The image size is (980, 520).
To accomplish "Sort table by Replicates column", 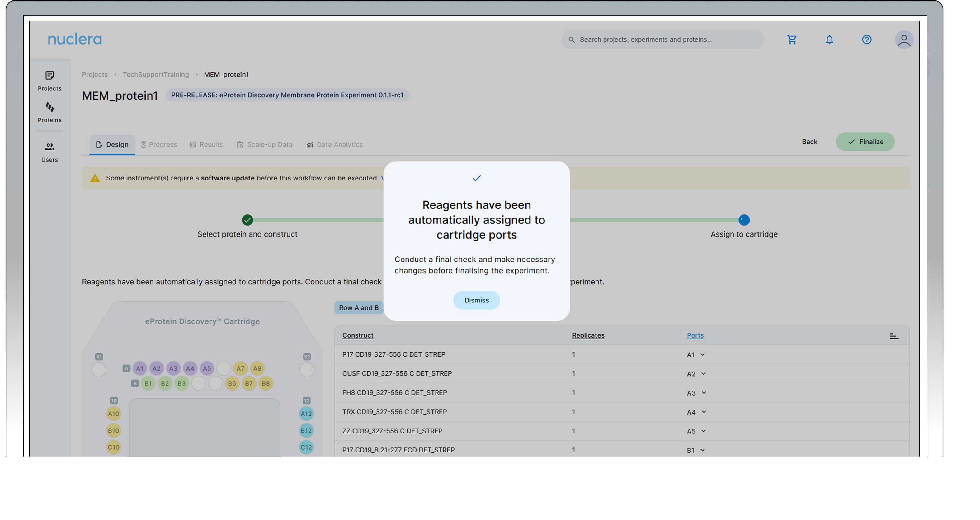I will pyautogui.click(x=588, y=335).
